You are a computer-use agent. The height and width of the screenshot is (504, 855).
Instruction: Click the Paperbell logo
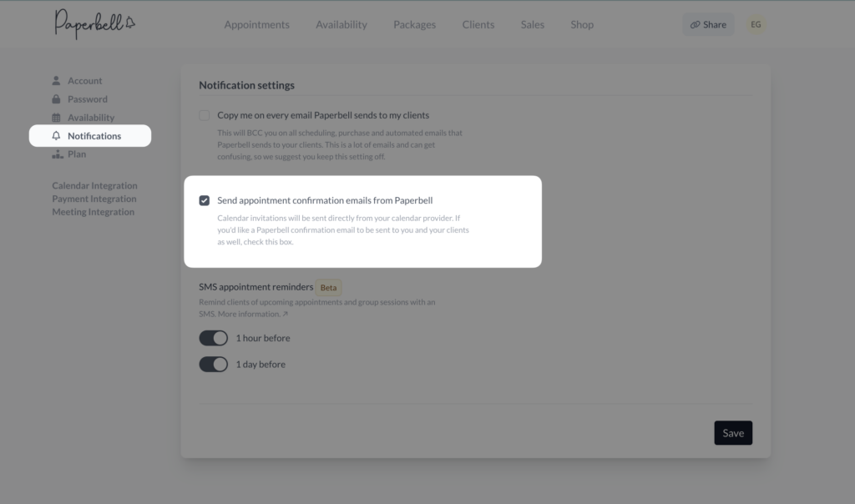coord(94,24)
